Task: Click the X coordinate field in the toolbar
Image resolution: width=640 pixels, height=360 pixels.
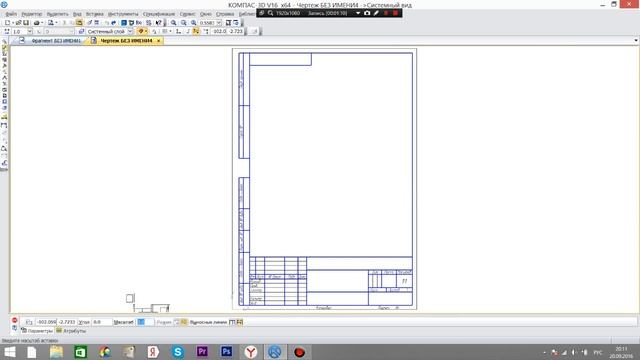Action: (x=219, y=31)
